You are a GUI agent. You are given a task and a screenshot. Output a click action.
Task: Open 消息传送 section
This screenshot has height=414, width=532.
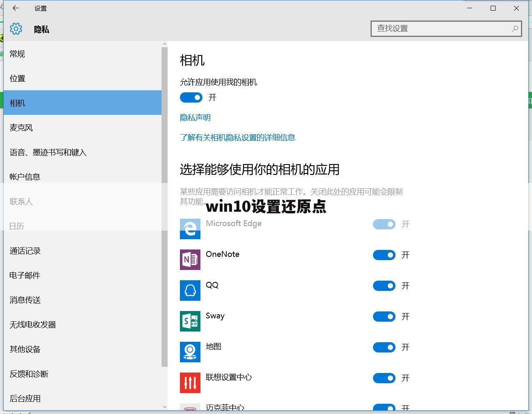coord(82,300)
